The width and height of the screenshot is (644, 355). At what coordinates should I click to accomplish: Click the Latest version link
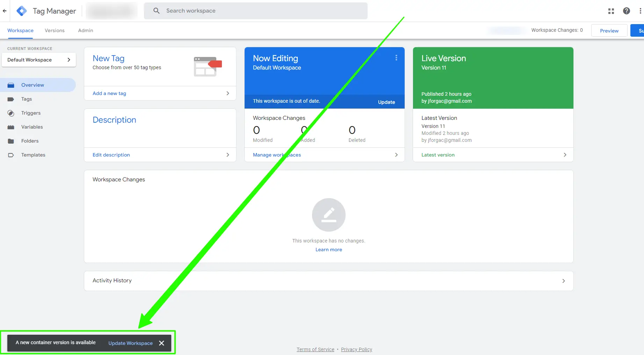click(438, 155)
